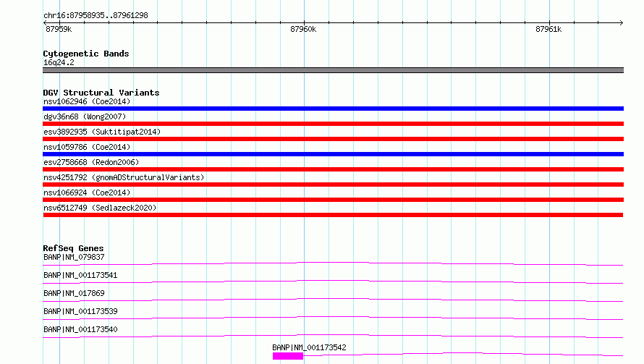Open transcript label BANP|NM_001173539
Viewport: 644px width, 364px height.
80,311
